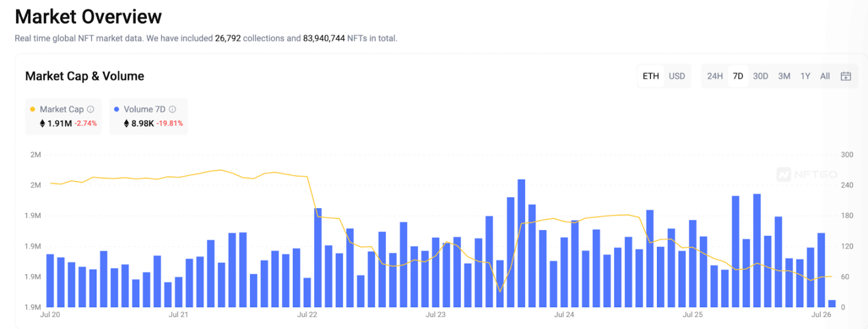Click the yellow Market Cap color dot
Image resolution: width=868 pixels, height=329 pixels.
point(33,109)
